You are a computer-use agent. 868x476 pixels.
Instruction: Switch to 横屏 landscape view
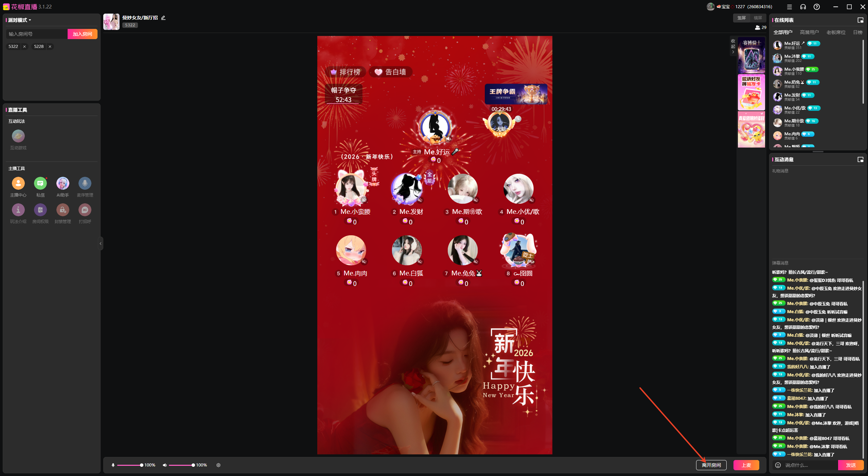click(758, 18)
